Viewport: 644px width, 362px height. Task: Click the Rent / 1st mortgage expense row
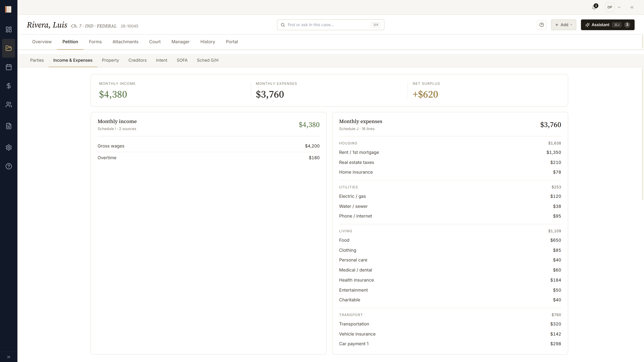tap(450, 152)
